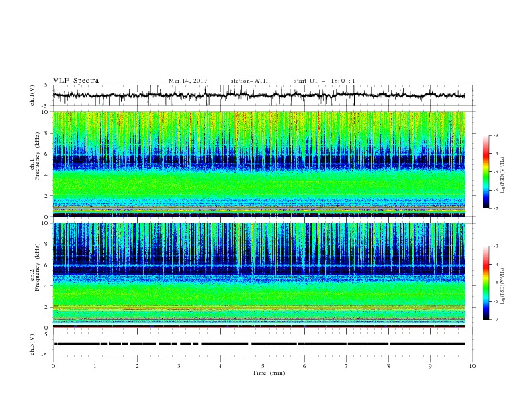The width and height of the screenshot is (532, 411).
Task: Click the "1" tick on the Time axis
Action: pos(95,366)
